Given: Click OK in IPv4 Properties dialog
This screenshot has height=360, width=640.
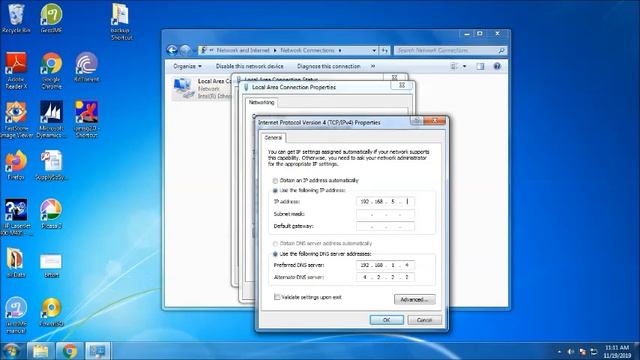Looking at the screenshot, I should click(x=387, y=320).
